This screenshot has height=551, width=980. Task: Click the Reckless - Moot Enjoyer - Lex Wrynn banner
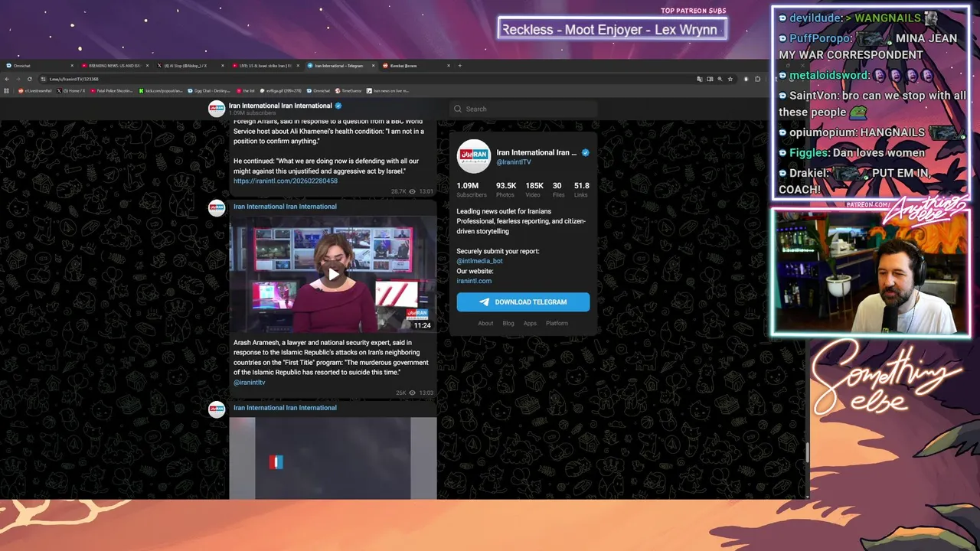pos(612,30)
